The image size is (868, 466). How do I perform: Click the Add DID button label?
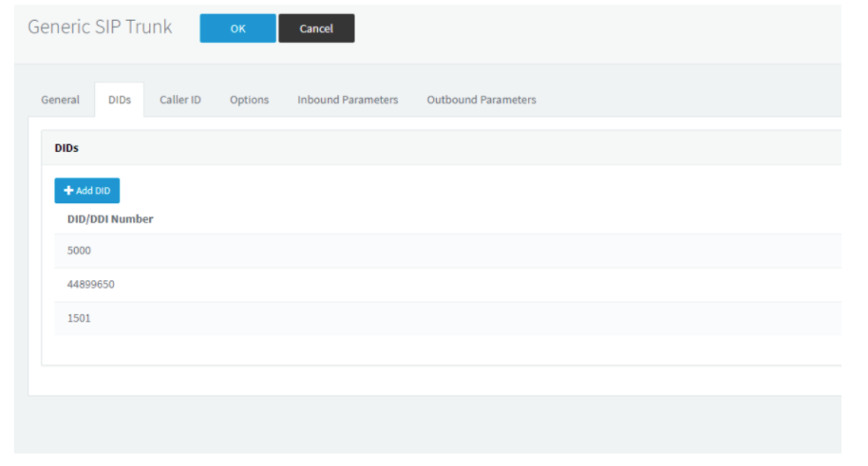(93, 191)
